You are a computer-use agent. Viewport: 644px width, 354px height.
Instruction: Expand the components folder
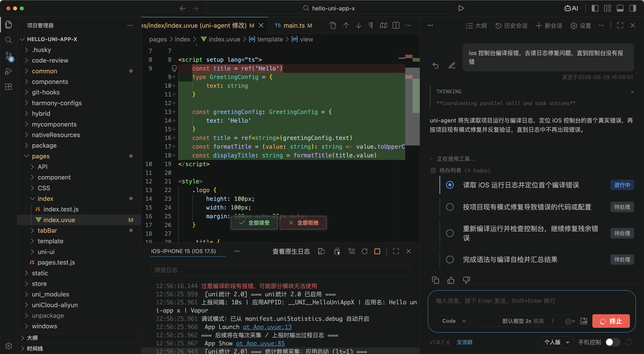[x=27, y=82]
